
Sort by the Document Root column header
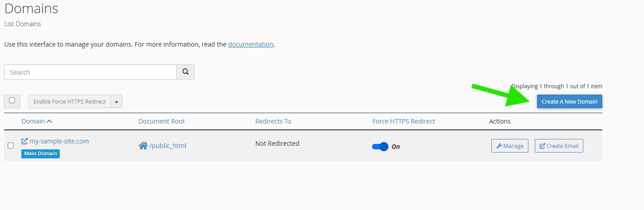coord(161,121)
